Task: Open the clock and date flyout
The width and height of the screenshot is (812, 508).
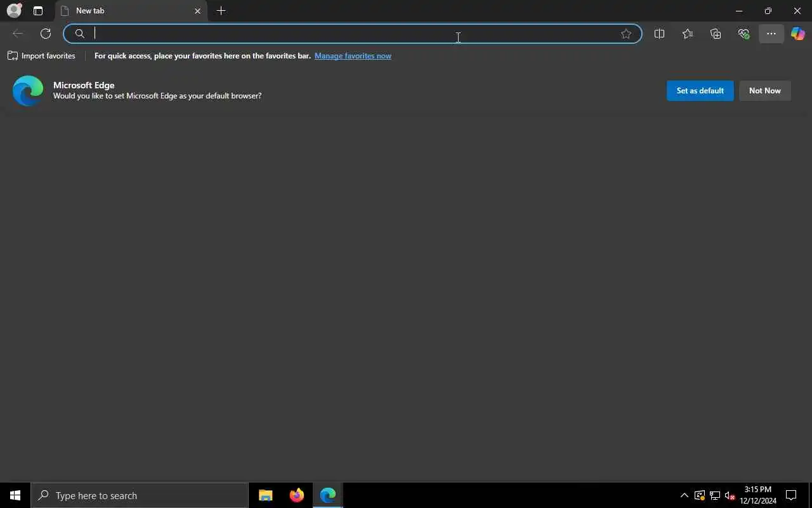Action: coord(758,495)
